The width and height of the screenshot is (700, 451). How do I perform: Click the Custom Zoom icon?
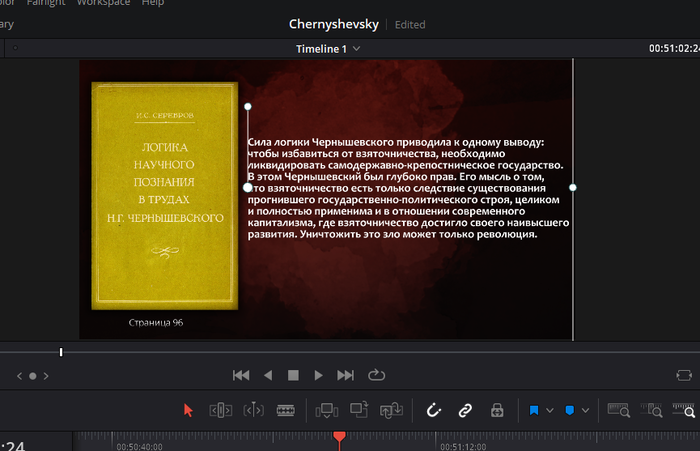684,410
